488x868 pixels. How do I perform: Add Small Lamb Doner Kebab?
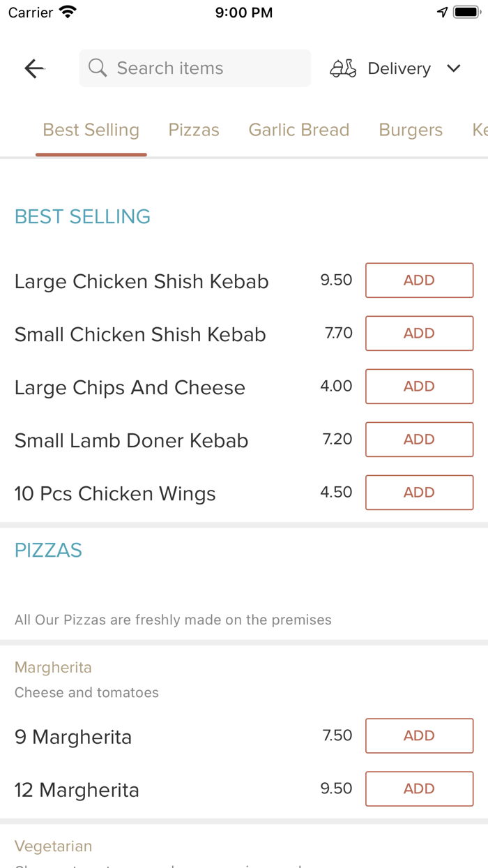[419, 440]
